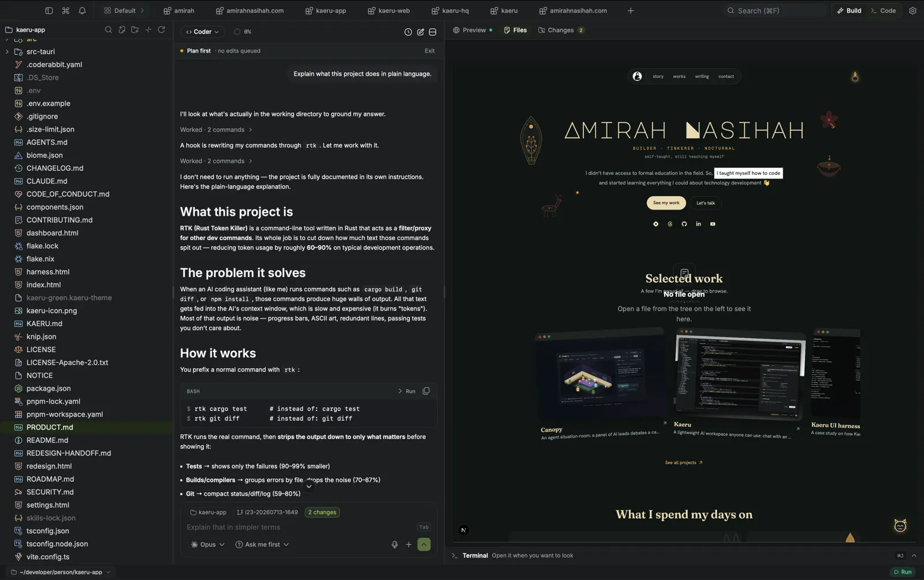Image resolution: width=924 pixels, height=580 pixels.
Task: Create a new folder in explorer
Action: point(135,29)
